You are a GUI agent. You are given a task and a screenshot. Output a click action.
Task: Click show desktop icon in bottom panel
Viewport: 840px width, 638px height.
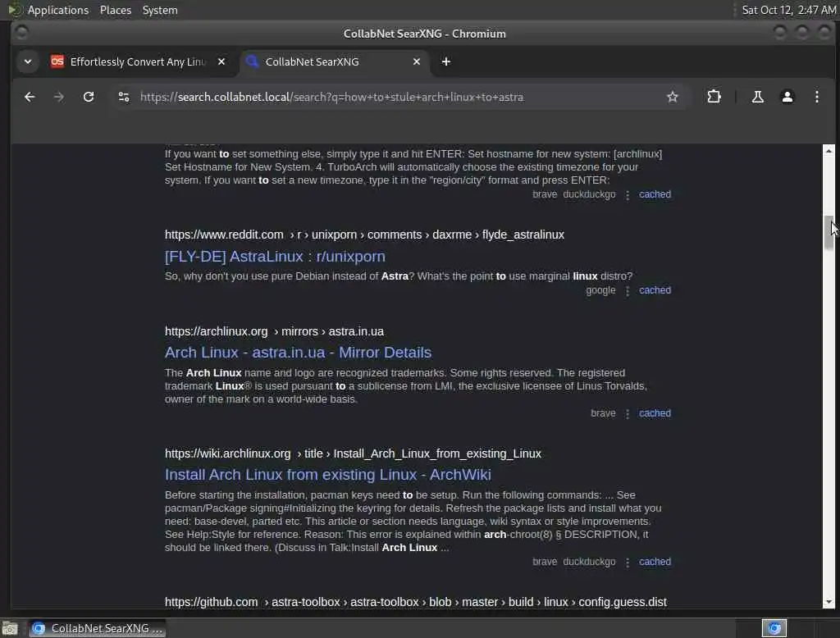(x=10, y=628)
